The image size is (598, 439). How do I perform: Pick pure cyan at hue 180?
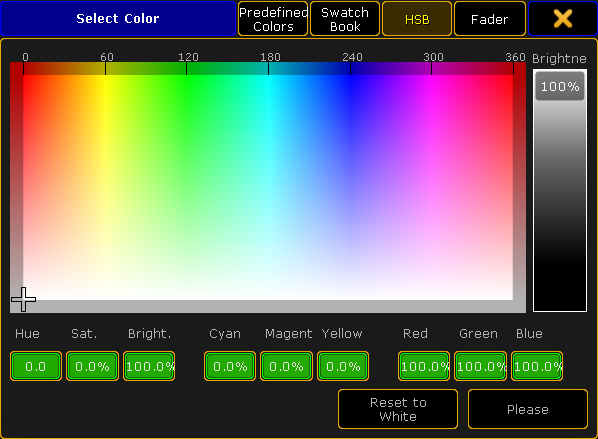tap(268, 76)
